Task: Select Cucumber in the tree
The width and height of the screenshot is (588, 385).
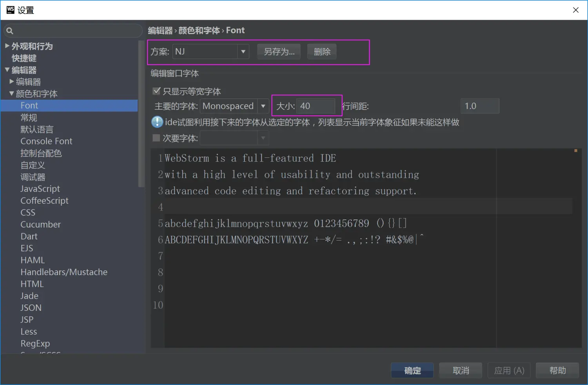Action: coord(40,224)
